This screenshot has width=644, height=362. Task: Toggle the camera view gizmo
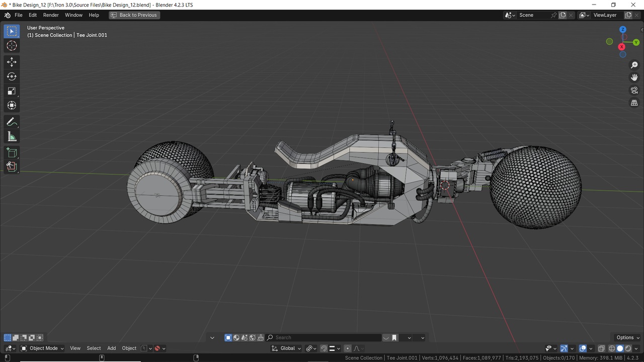634,90
